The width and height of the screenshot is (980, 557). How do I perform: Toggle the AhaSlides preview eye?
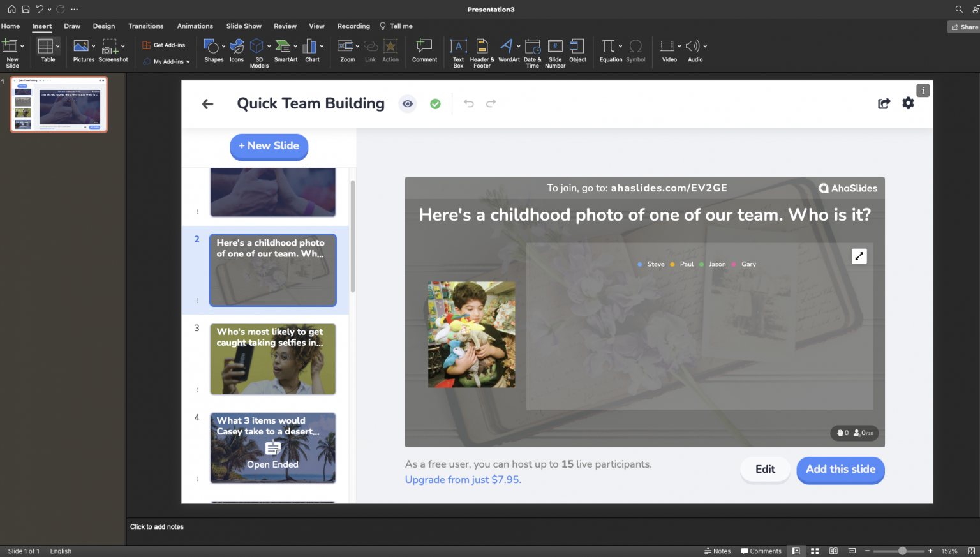click(408, 103)
